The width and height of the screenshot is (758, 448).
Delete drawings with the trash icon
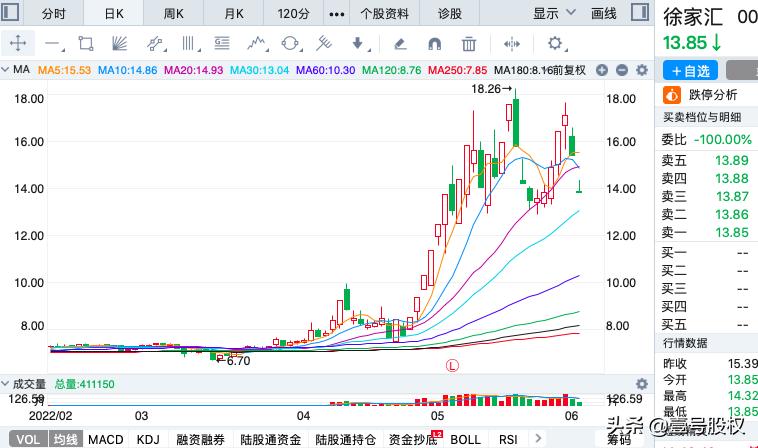[x=468, y=44]
